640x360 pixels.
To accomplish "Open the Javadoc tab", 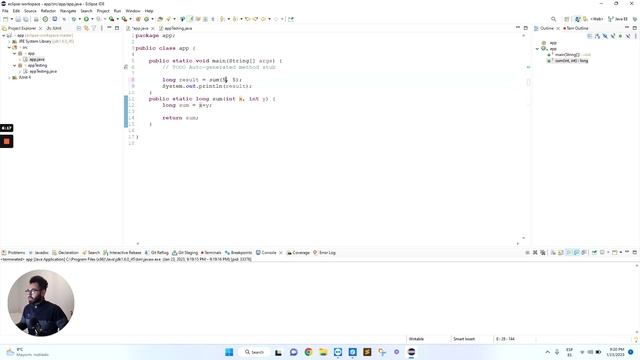I will [x=39, y=253].
